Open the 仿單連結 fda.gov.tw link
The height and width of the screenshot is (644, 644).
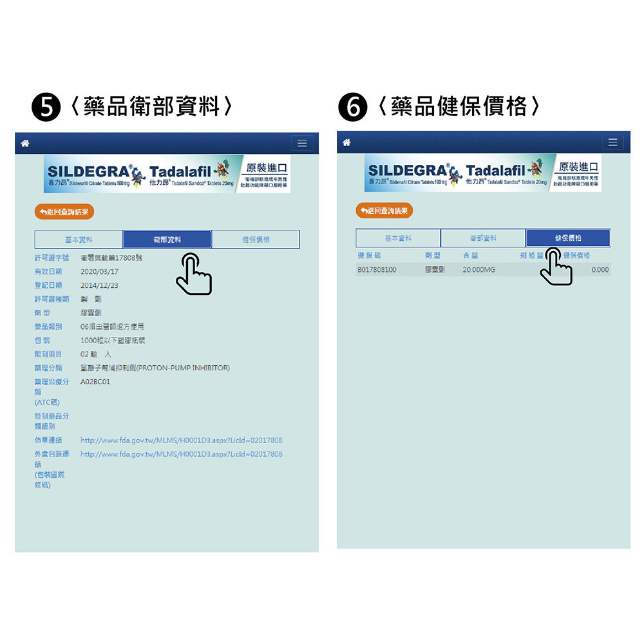coord(182,440)
